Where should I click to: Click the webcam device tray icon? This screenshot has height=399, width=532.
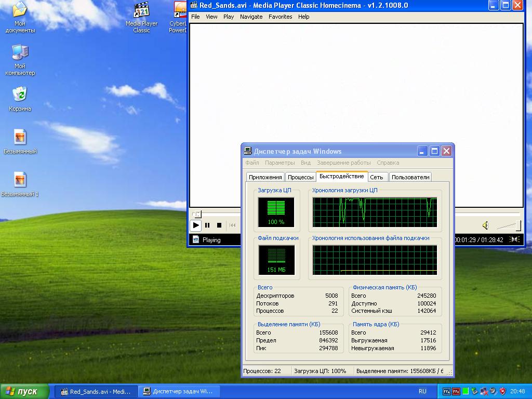(x=493, y=392)
